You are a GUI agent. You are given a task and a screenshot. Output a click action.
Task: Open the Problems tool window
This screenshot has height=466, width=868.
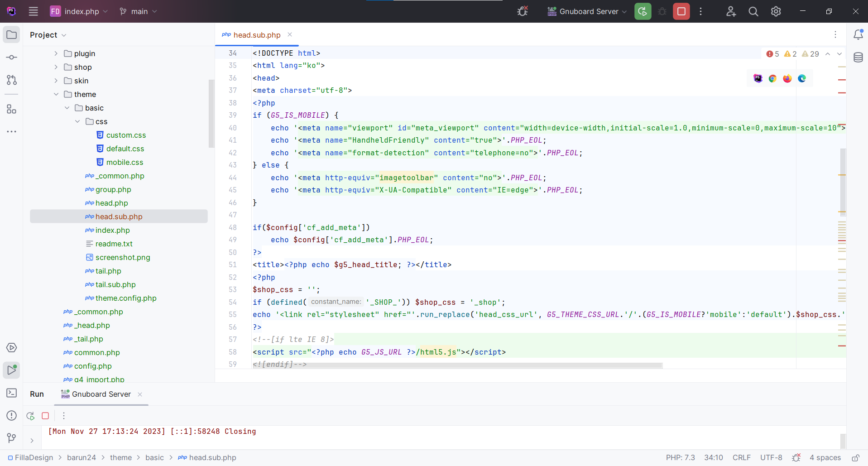(x=12, y=416)
